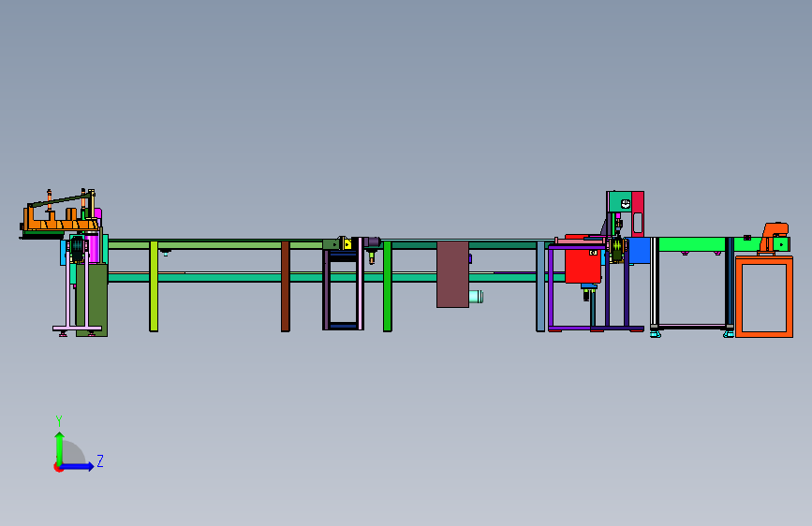The image size is (812, 526).
Task: Select the yellow-green support leg
Action: click(x=154, y=286)
